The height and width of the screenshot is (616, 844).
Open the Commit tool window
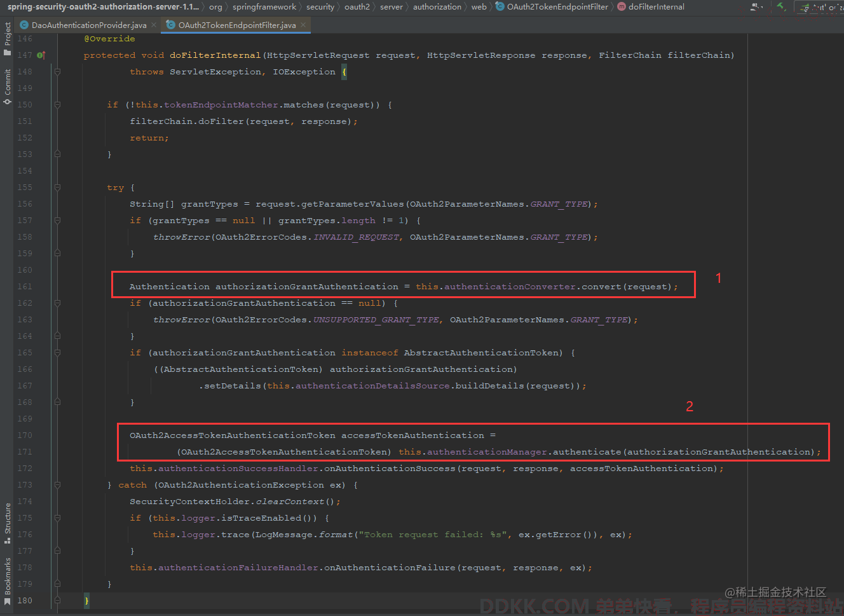(7, 87)
